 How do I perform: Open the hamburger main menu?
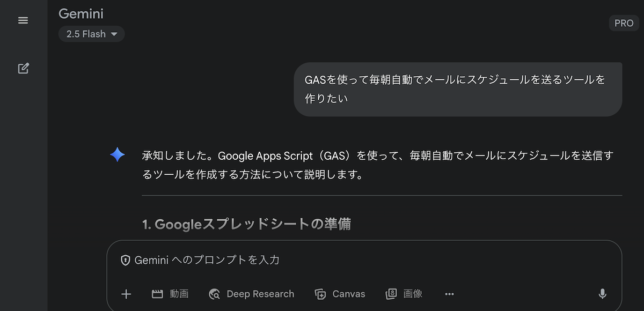point(23,20)
